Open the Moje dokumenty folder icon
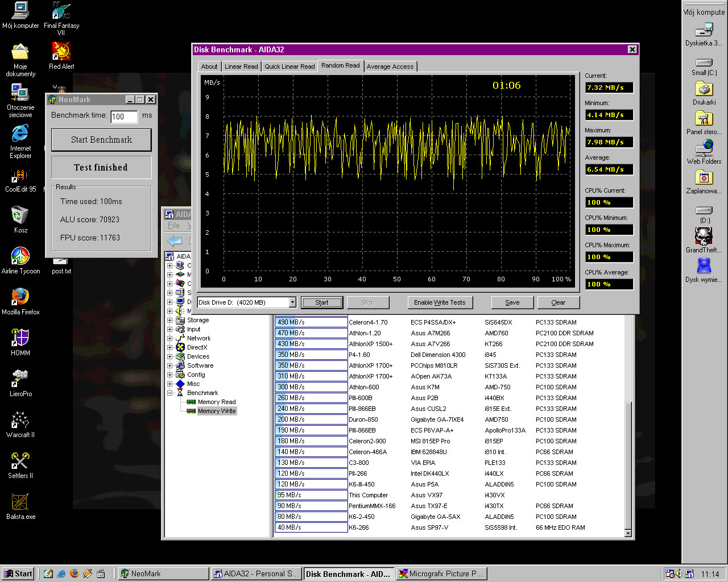The image size is (728, 582). pyautogui.click(x=20, y=60)
